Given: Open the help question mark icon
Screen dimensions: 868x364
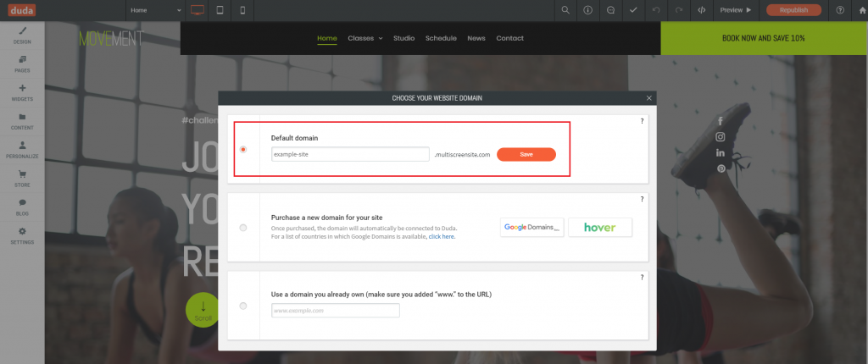Looking at the screenshot, I should (x=840, y=10).
